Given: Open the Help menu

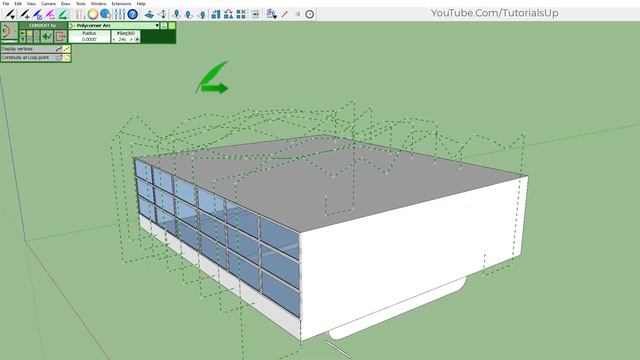Looking at the screenshot, I should click(x=141, y=3).
